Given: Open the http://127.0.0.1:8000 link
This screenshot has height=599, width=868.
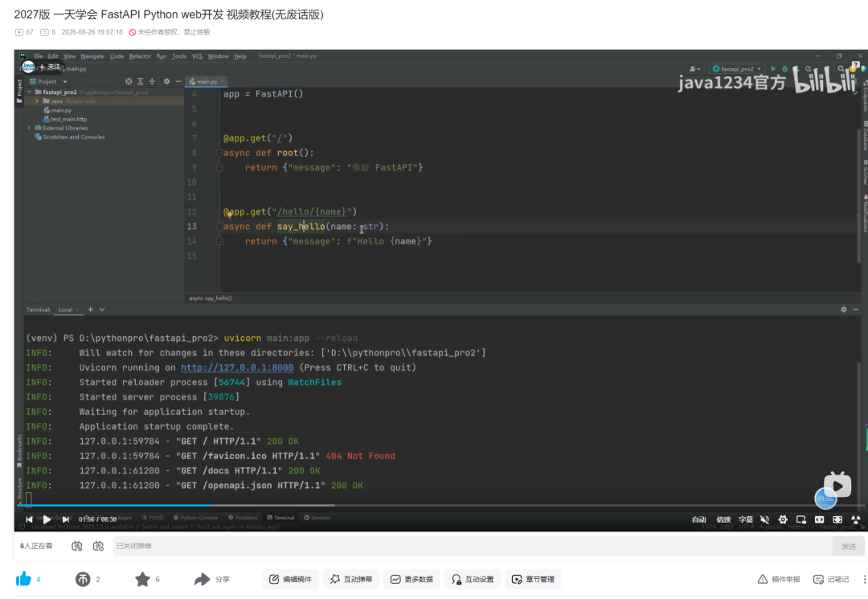Looking at the screenshot, I should (237, 367).
